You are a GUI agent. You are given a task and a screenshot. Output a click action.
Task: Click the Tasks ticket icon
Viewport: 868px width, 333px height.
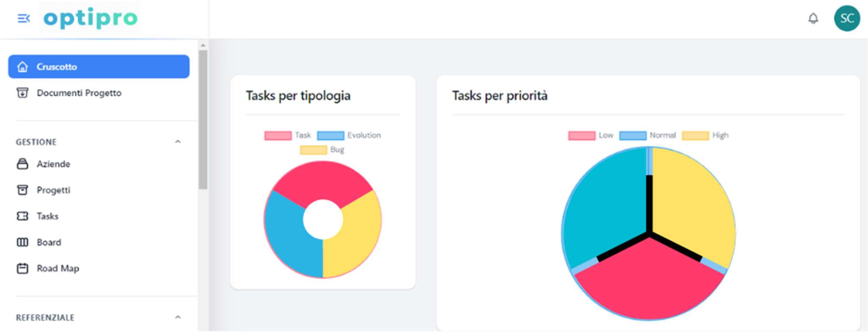pos(22,216)
